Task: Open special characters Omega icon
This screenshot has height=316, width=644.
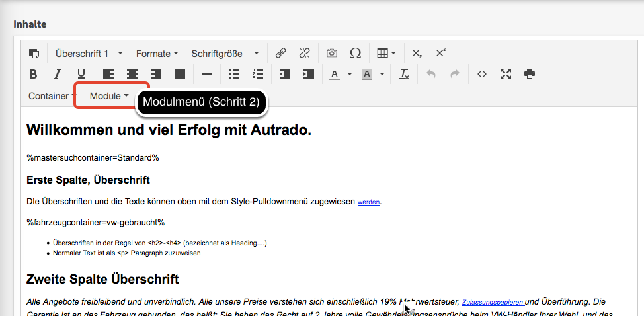Action: 355,54
